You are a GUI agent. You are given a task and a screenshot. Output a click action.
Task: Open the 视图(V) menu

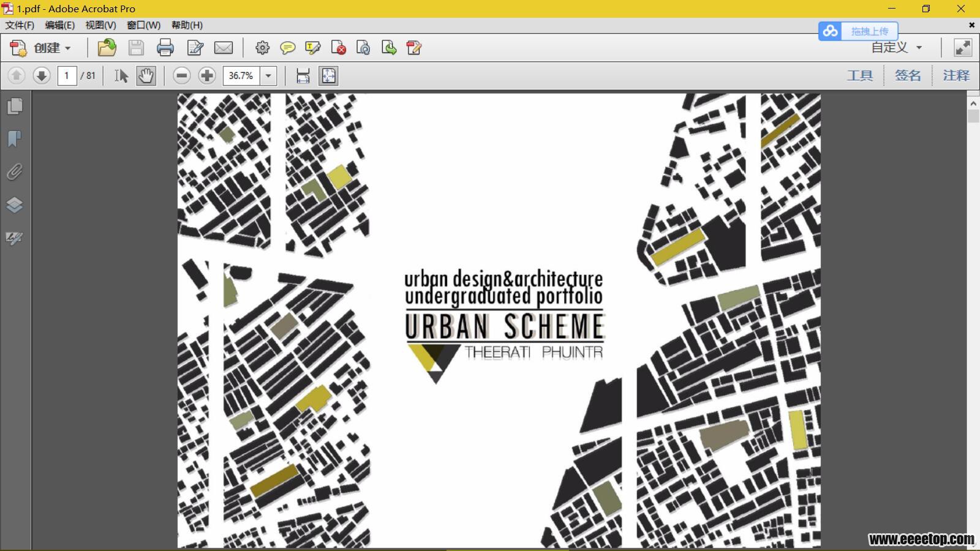(x=100, y=25)
